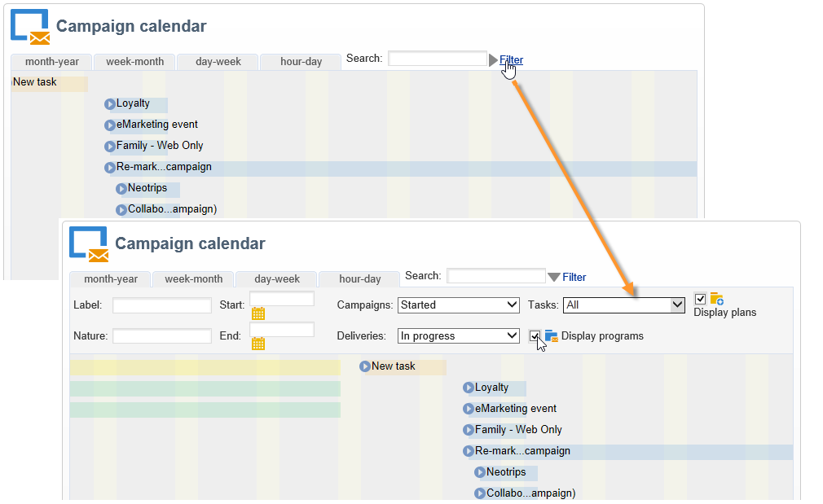Click the Display plans folder icon
This screenshot has width=823, height=504.
click(716, 299)
